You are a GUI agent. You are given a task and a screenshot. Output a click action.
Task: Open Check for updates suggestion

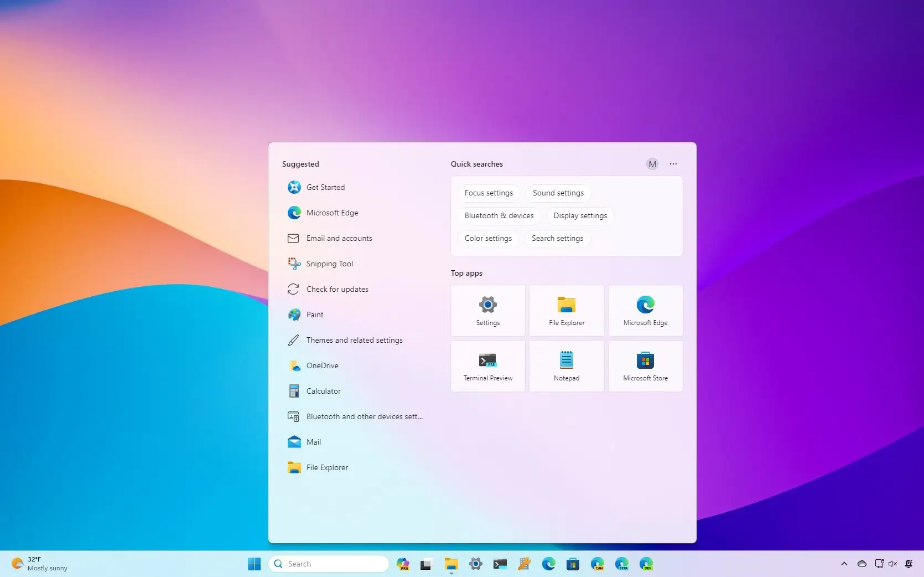point(354,289)
